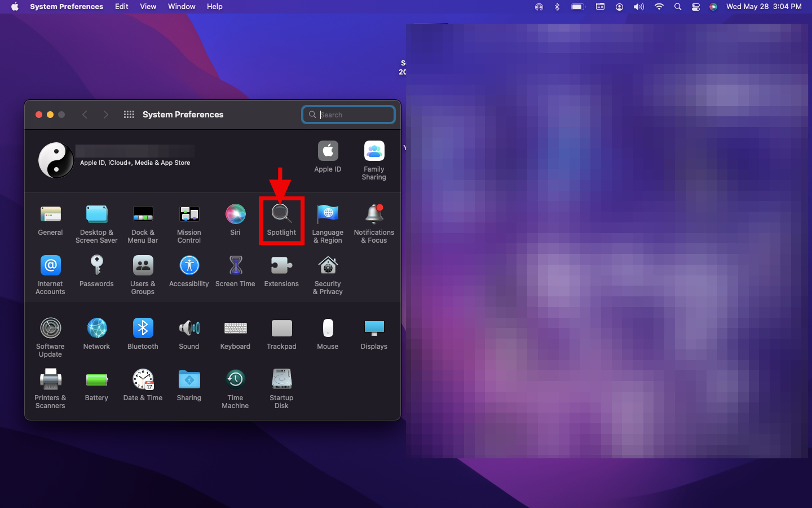Open Notifications & Focus pane

click(374, 224)
